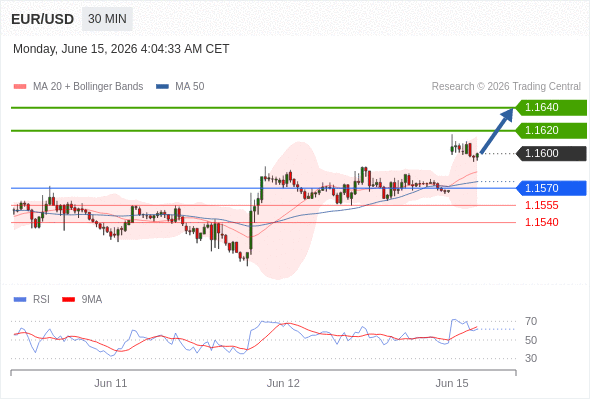Screen dimensions: 590x400
Task: Click the RSI 30 level label
Action: [x=531, y=358]
